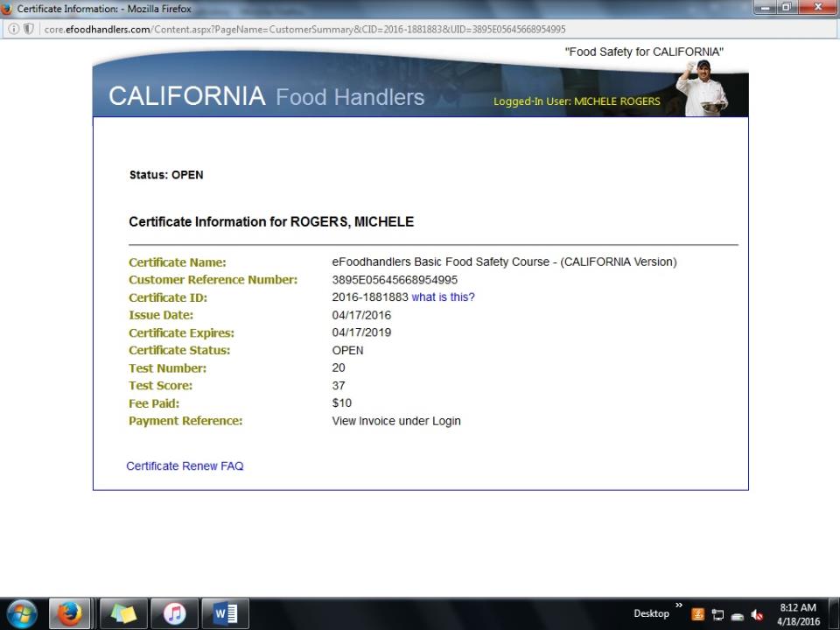Click the chef photo in header banner

point(704,89)
